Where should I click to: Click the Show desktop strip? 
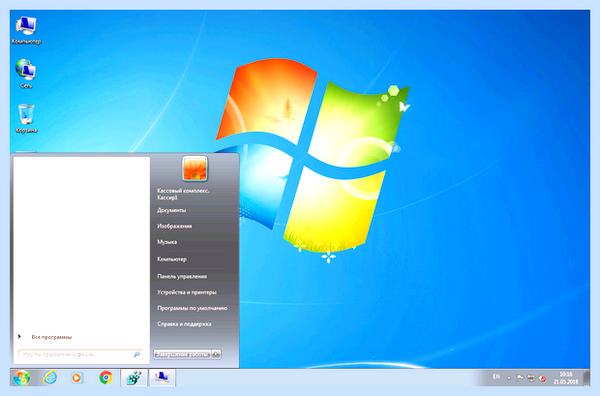586,378
